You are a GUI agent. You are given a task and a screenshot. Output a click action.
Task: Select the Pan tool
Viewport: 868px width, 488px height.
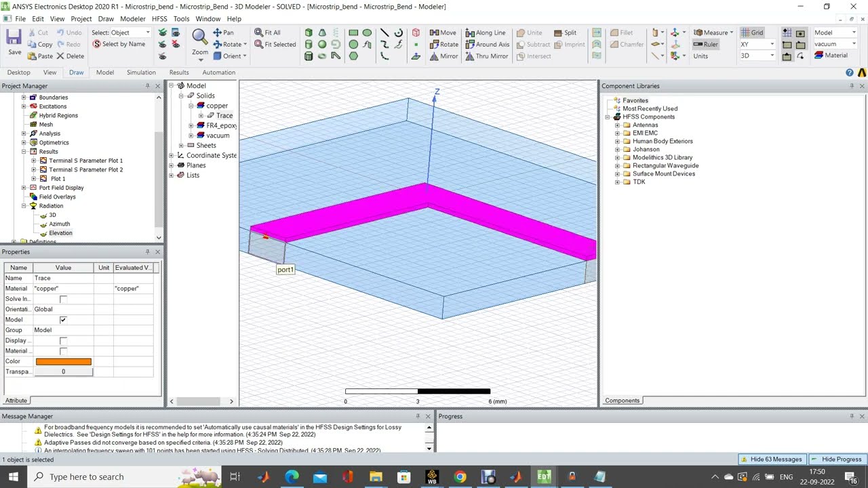pyautogui.click(x=223, y=33)
